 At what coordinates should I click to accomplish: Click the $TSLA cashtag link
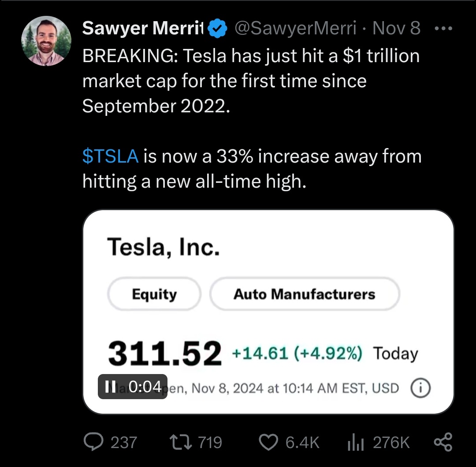click(111, 156)
